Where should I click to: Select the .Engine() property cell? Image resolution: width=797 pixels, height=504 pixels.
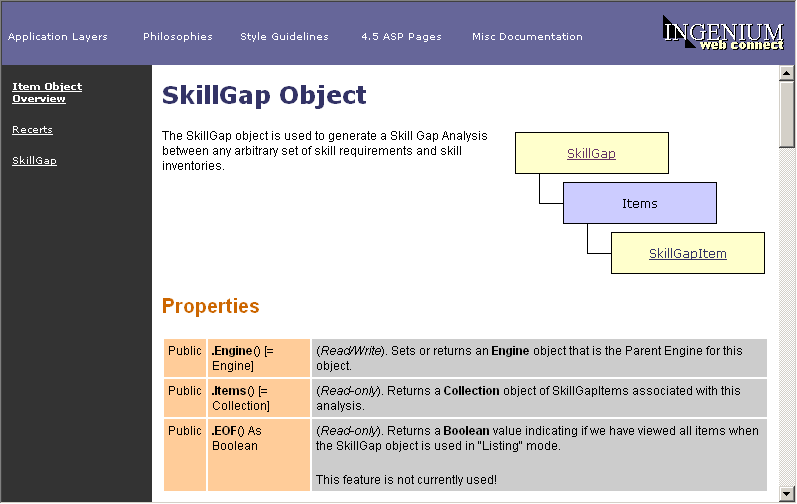coord(258,358)
